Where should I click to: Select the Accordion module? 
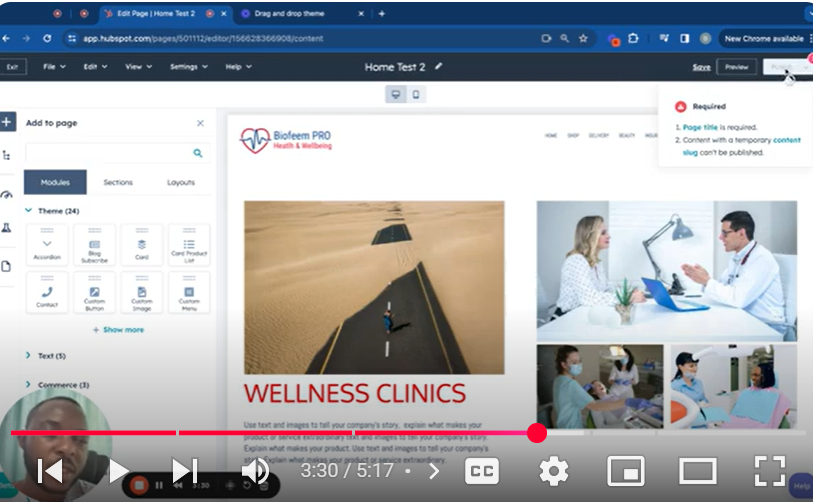tap(47, 245)
